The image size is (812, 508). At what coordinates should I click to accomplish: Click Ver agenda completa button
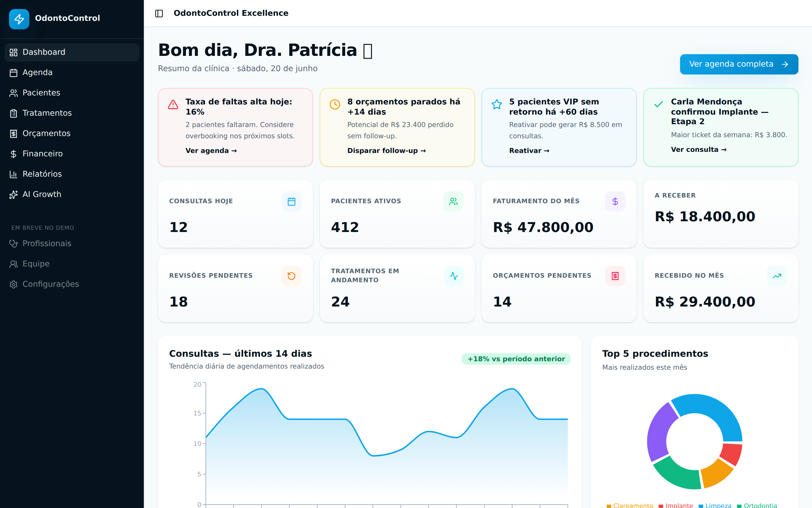(739, 64)
